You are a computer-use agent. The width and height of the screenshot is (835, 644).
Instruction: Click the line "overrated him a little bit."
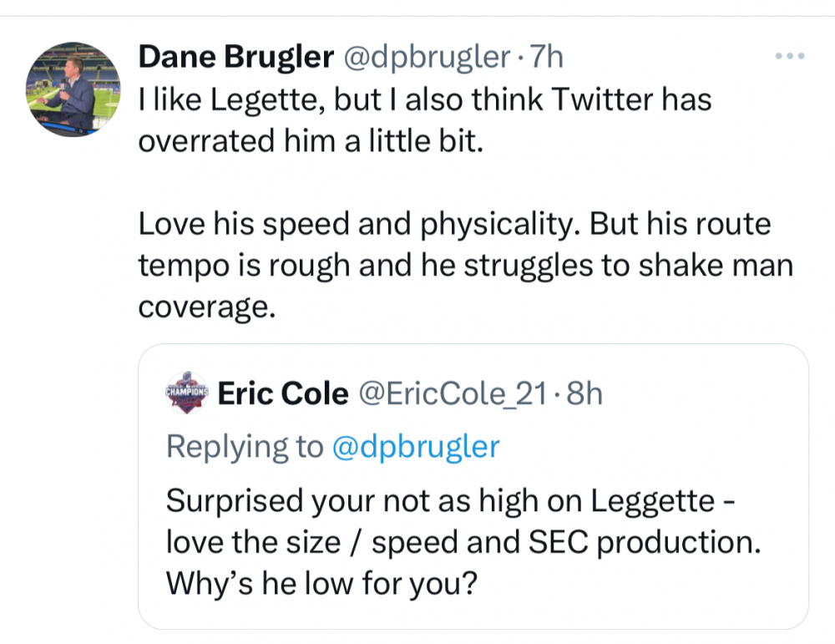coord(310,141)
